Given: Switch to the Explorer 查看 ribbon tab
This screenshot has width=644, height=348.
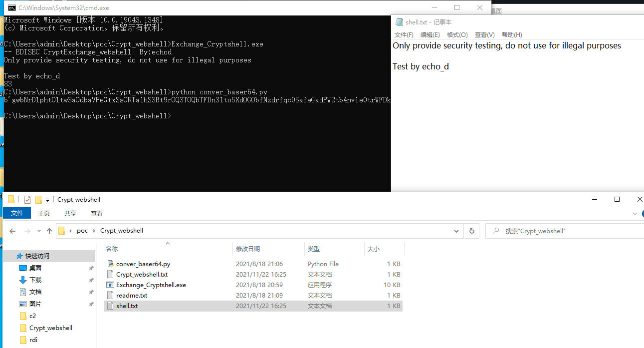Looking at the screenshot, I should pos(97,213).
